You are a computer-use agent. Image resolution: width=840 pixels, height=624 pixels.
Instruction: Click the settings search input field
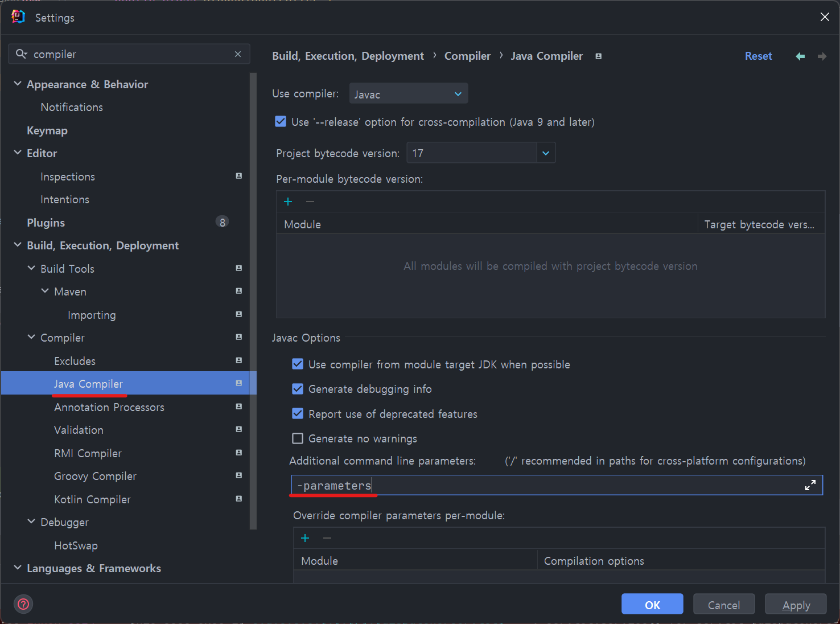pos(129,54)
